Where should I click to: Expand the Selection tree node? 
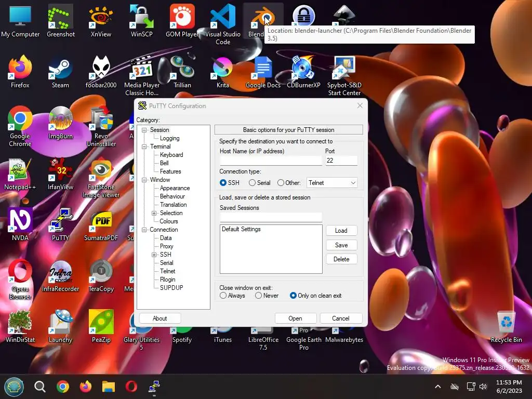[154, 213]
